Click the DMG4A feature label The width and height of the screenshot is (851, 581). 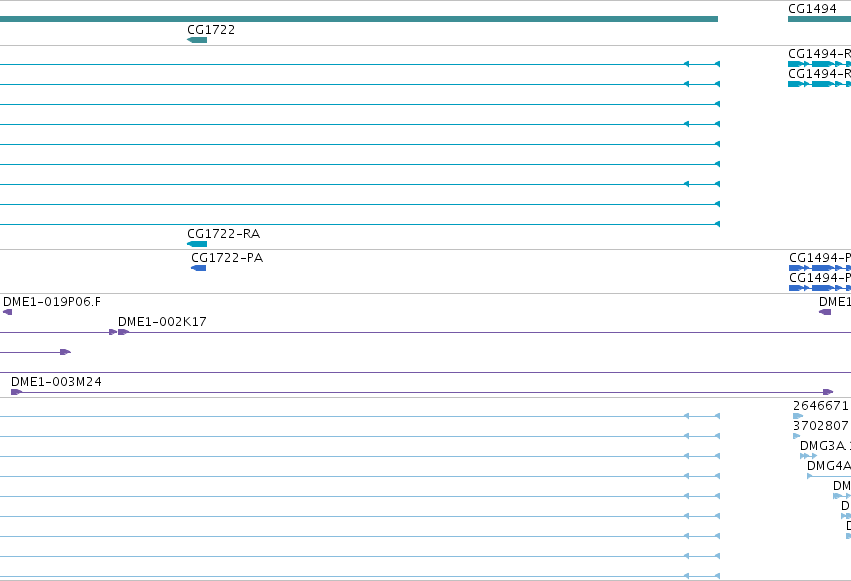(x=829, y=466)
